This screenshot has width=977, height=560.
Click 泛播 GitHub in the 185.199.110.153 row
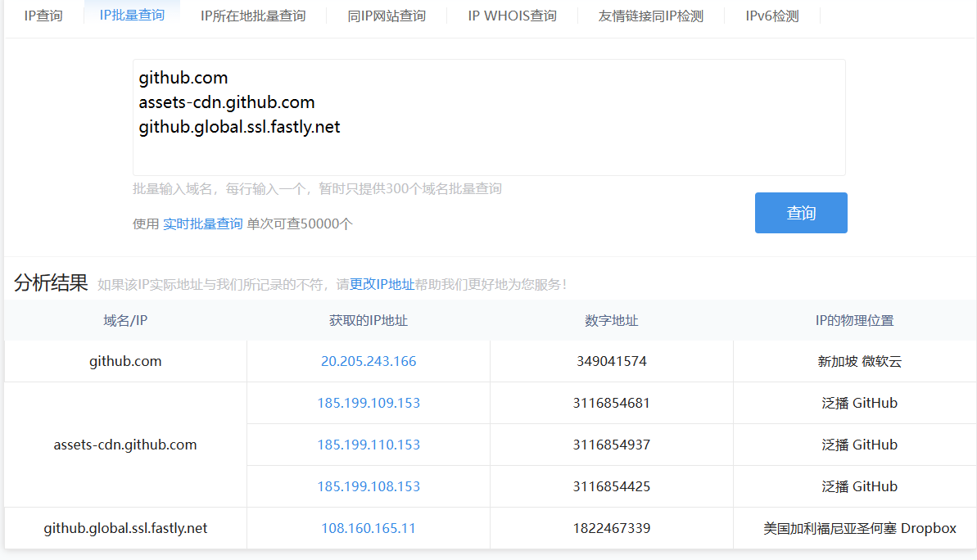pos(859,445)
